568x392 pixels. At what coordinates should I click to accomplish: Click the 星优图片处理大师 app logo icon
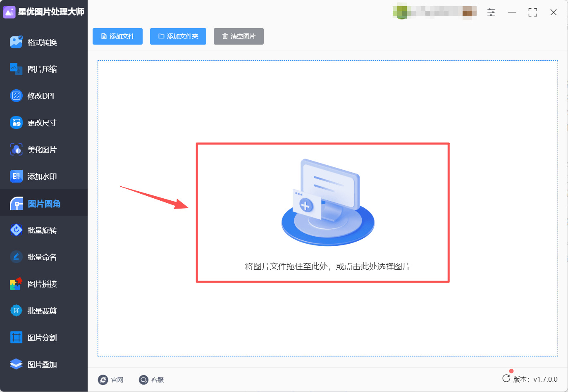[x=9, y=12]
